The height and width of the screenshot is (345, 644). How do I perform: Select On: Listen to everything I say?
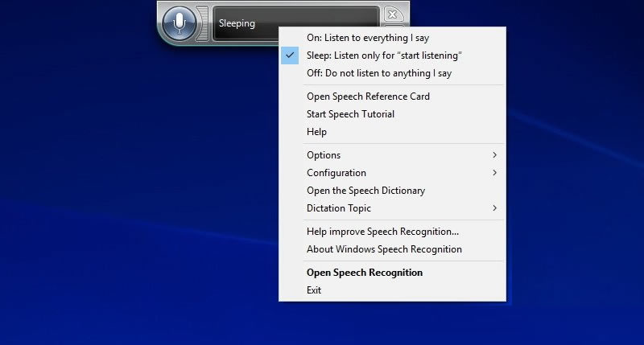pos(392,38)
